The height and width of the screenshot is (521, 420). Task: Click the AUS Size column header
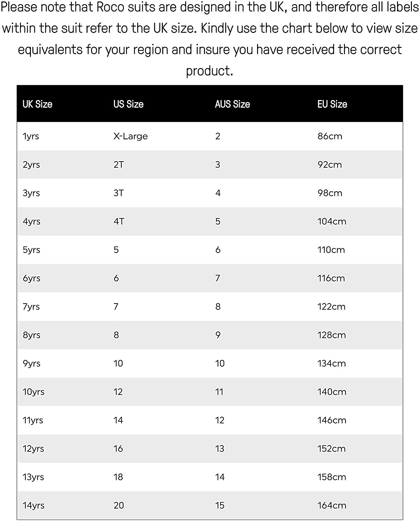(232, 104)
